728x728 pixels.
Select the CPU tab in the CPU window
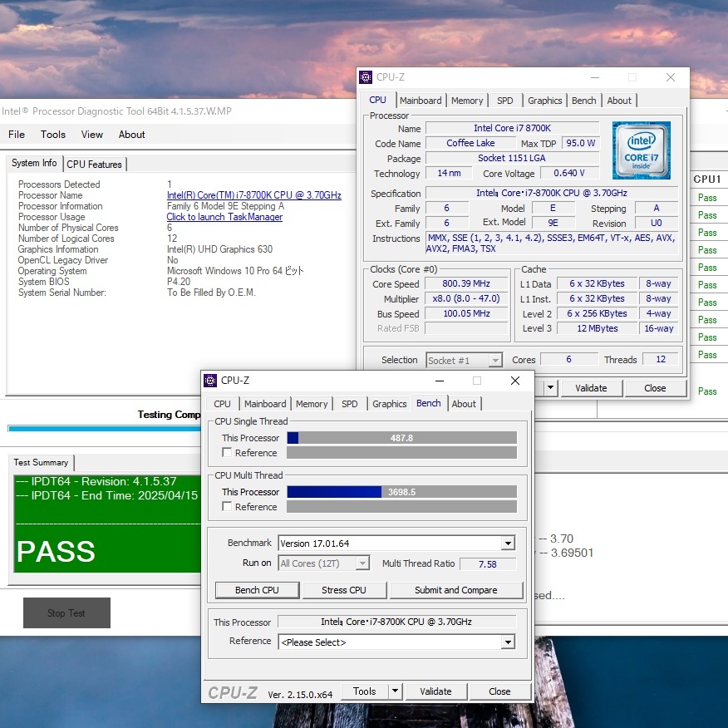[377, 100]
